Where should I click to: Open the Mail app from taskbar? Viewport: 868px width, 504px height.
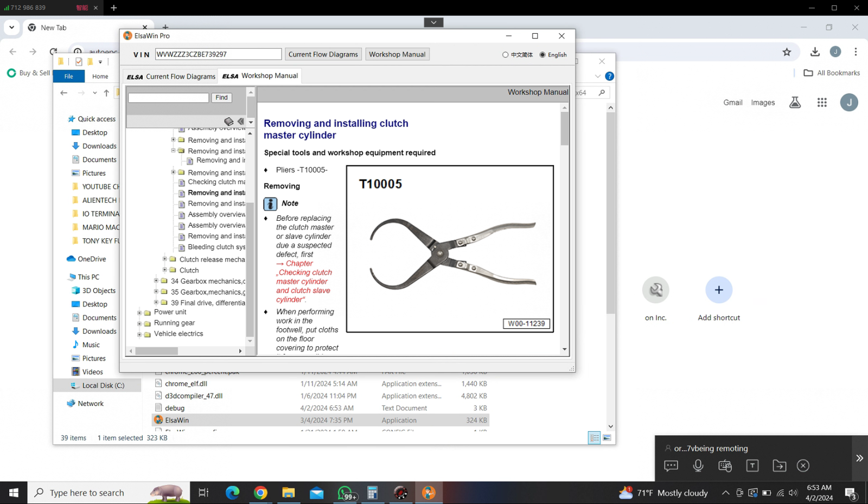click(x=316, y=493)
